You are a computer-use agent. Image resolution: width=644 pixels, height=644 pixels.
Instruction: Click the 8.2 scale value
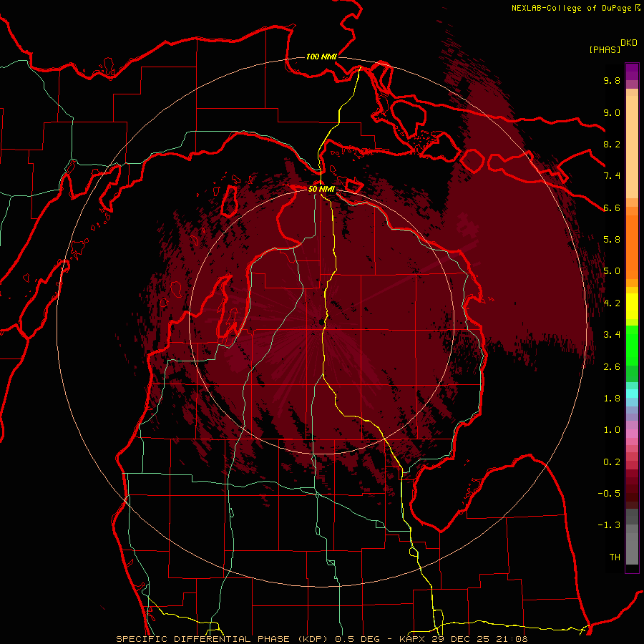(612, 144)
